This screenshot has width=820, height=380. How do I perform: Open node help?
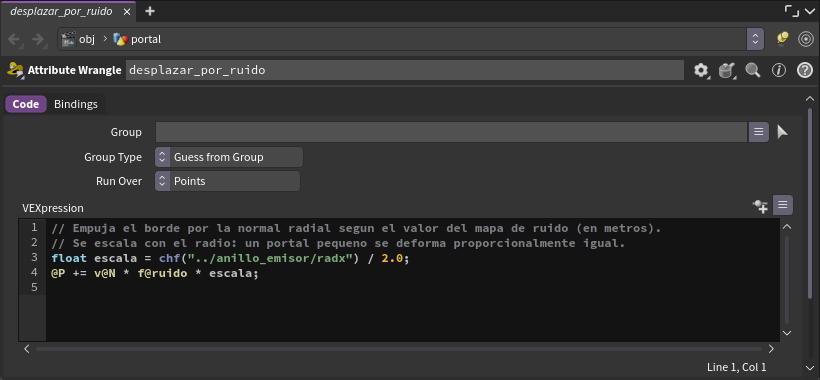coord(805,70)
